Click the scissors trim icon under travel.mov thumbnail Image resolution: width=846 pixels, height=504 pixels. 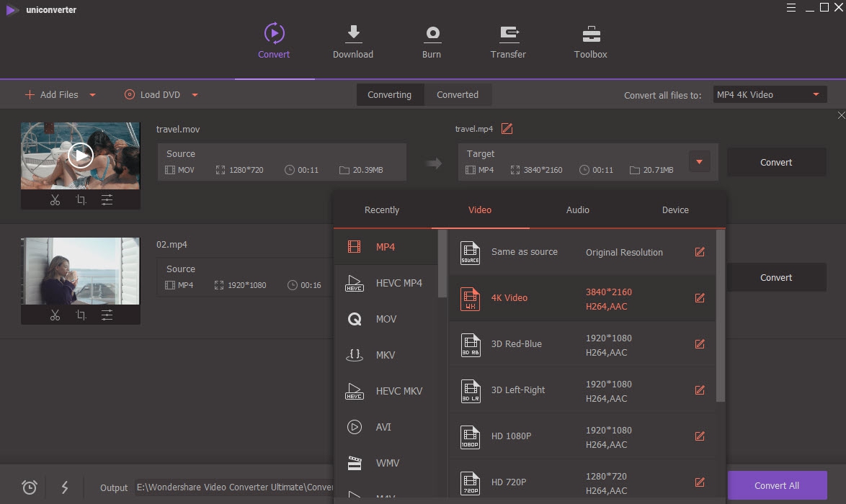click(55, 200)
